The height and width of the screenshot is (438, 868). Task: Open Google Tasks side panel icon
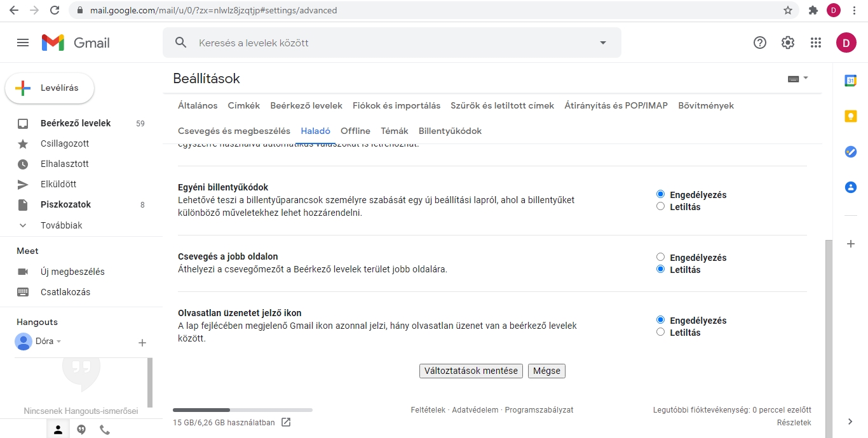point(850,152)
